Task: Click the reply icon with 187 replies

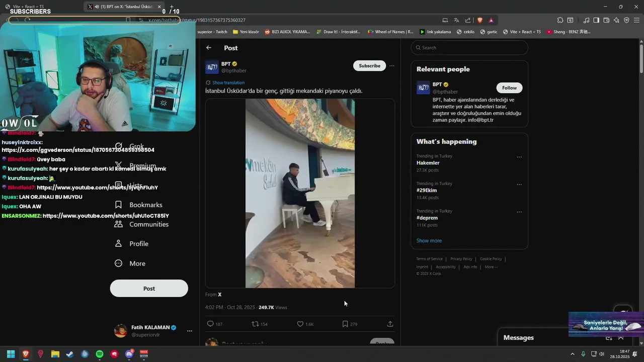Action: point(211,324)
